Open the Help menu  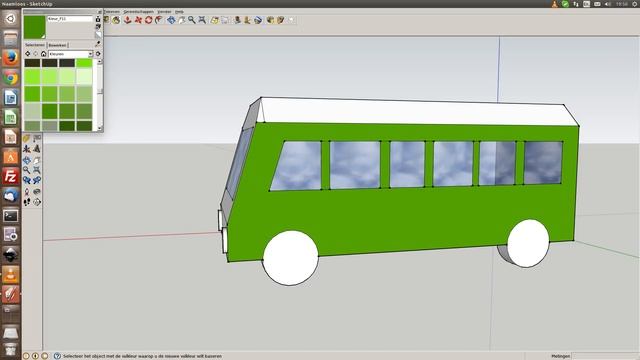click(179, 12)
